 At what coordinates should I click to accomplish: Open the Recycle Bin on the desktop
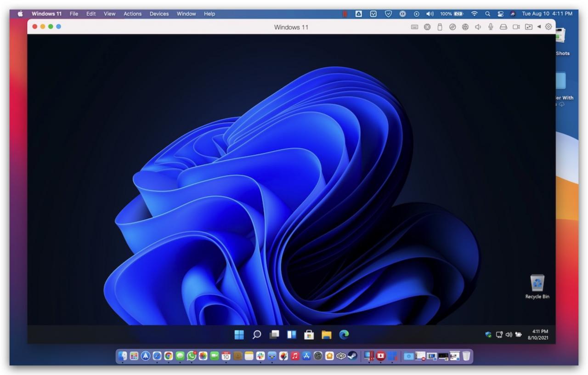(537, 283)
